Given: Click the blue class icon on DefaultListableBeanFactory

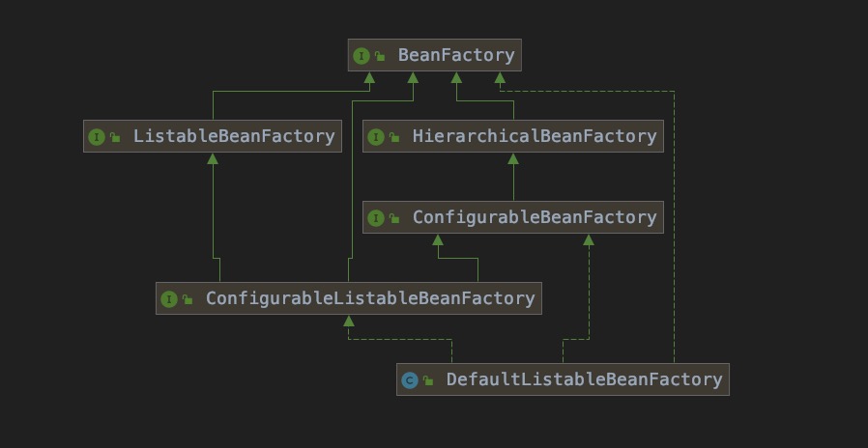Looking at the screenshot, I should [410, 380].
